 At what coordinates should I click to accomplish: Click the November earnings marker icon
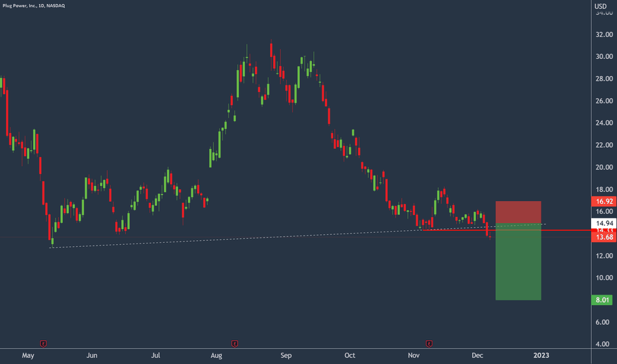click(x=429, y=344)
